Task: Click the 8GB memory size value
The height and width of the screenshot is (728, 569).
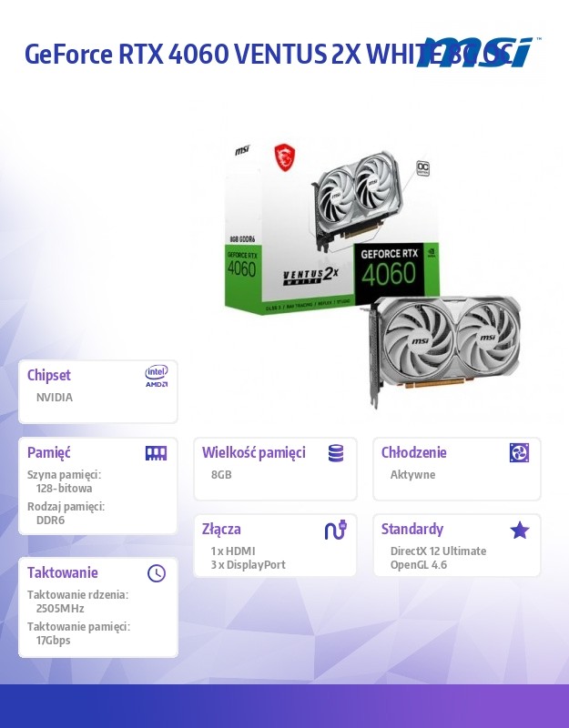Action: [x=221, y=474]
